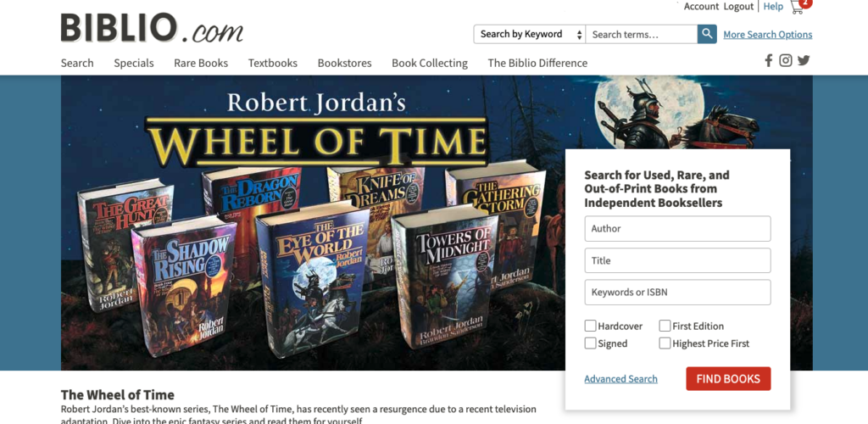Check the First Edition option
Screen dimensions: 868x424
(x=665, y=326)
